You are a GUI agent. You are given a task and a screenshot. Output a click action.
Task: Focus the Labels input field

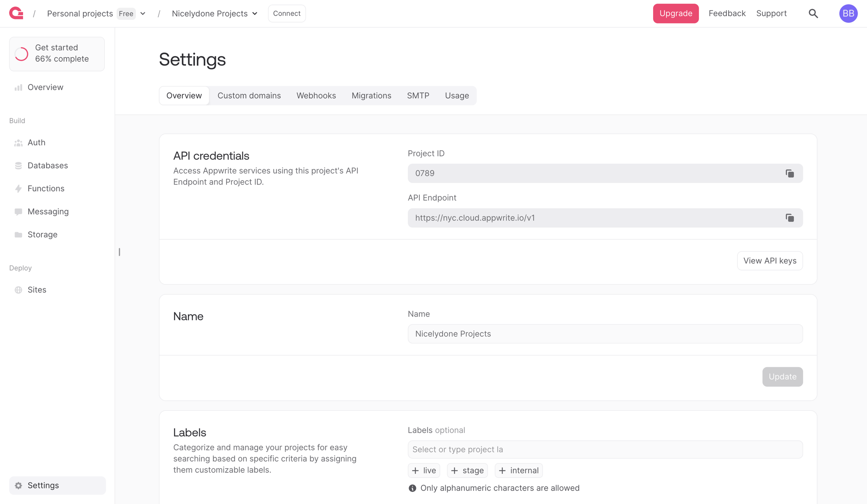coord(605,449)
